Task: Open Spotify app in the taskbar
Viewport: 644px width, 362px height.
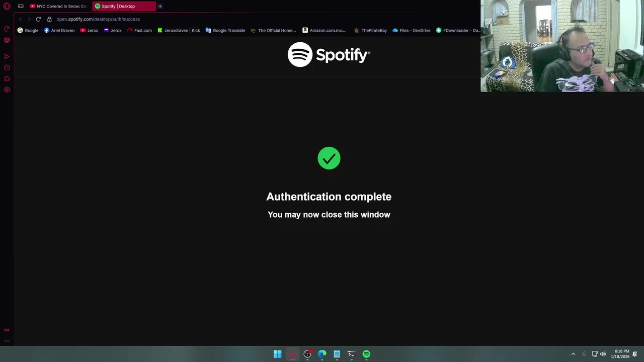Action: (366, 354)
